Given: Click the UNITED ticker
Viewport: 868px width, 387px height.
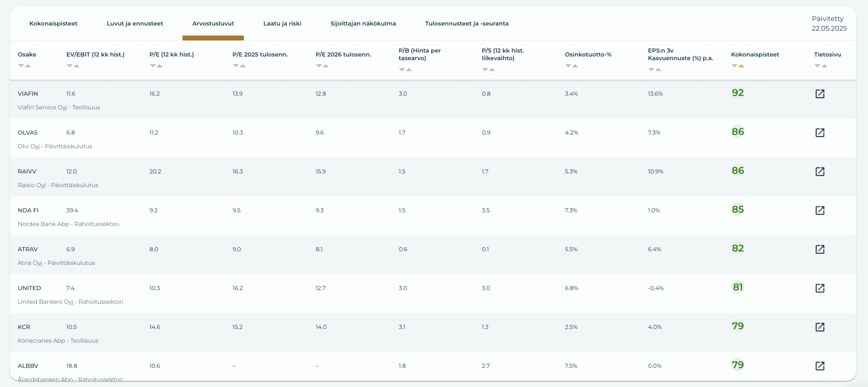Looking at the screenshot, I should (x=29, y=288).
